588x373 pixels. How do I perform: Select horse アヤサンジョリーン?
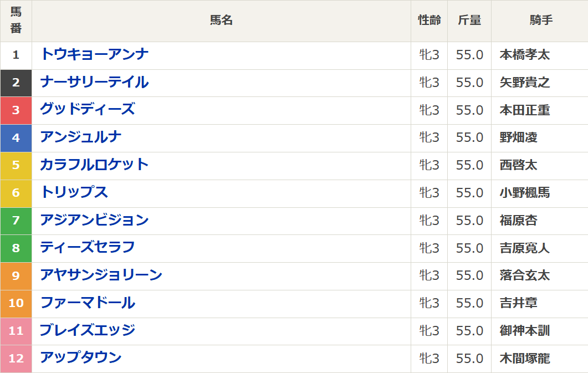tap(101, 275)
